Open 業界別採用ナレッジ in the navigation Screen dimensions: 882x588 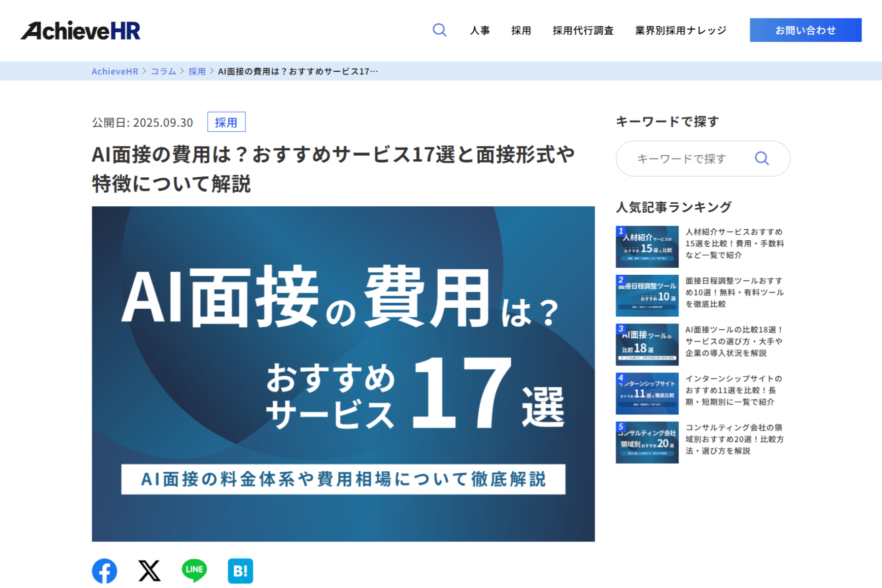point(680,30)
